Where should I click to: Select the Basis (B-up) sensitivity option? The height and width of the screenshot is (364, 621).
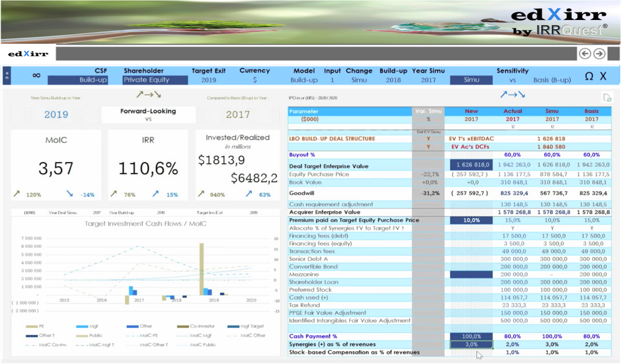click(x=552, y=80)
